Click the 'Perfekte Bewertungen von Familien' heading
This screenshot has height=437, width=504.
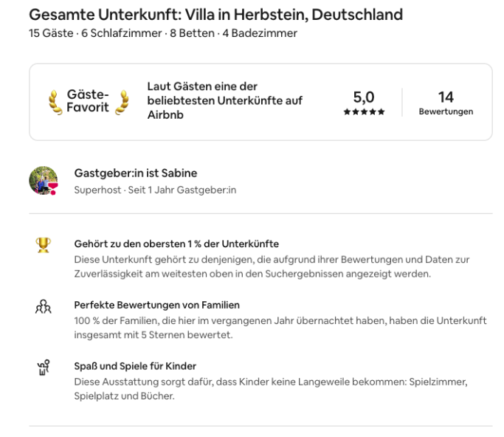coord(157,305)
